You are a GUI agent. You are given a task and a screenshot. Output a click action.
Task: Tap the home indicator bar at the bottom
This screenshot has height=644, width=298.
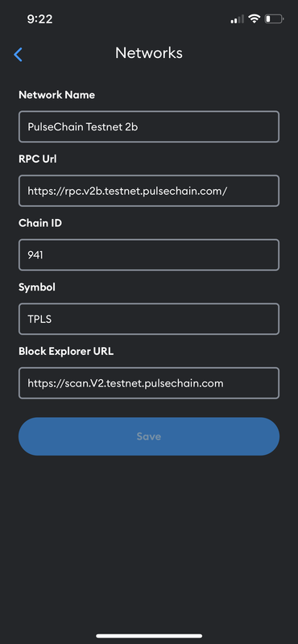click(x=149, y=636)
